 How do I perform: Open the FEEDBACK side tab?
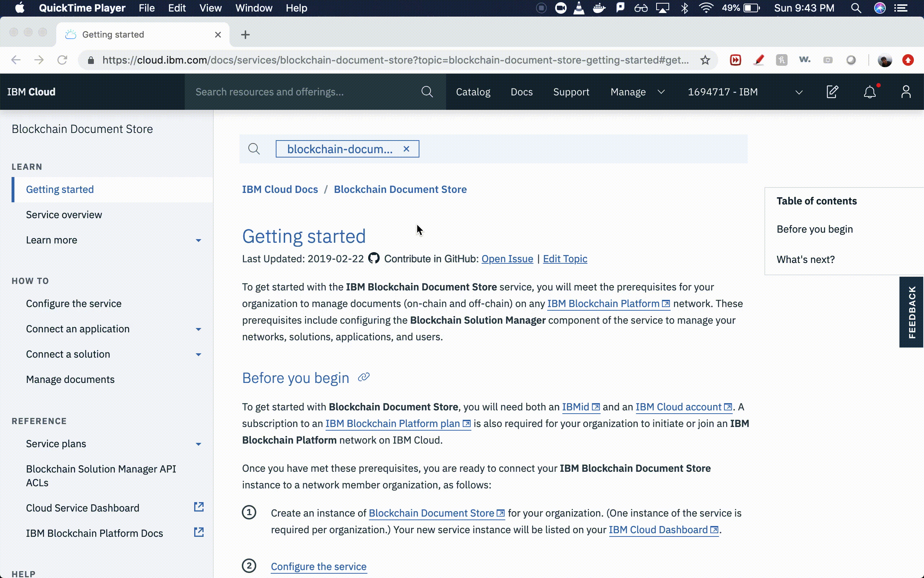coord(911,312)
